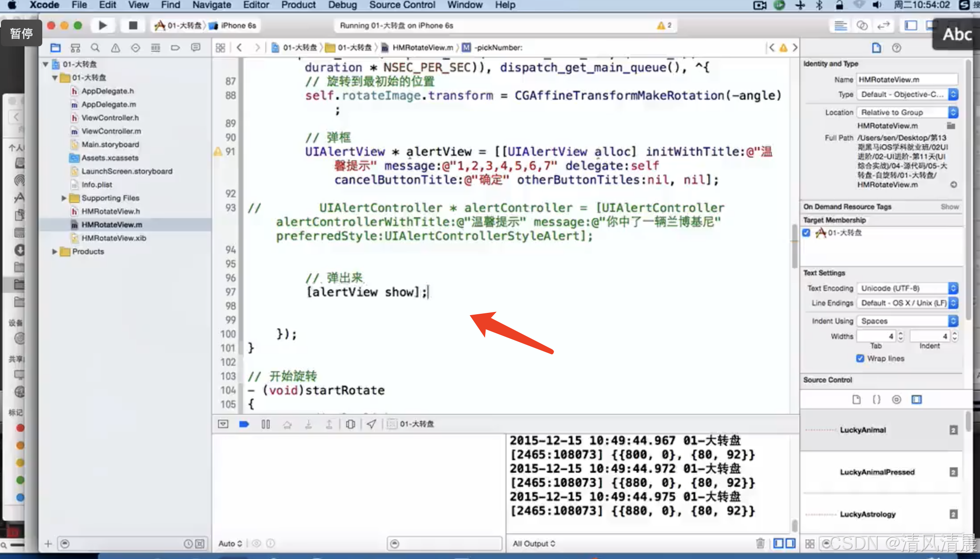Select the Object library icon
This screenshot has height=559, width=980.
pyautogui.click(x=896, y=400)
